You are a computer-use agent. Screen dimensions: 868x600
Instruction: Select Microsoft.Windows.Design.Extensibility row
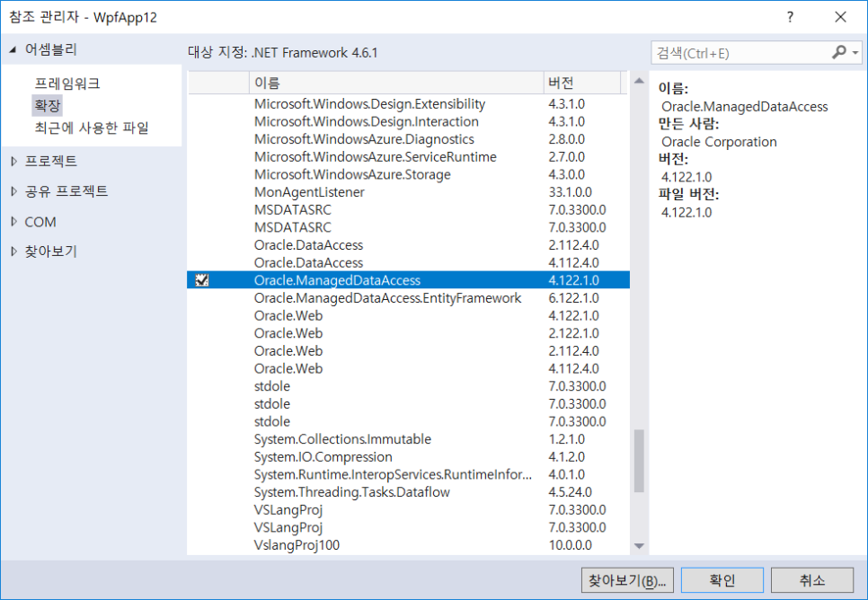(x=408, y=104)
